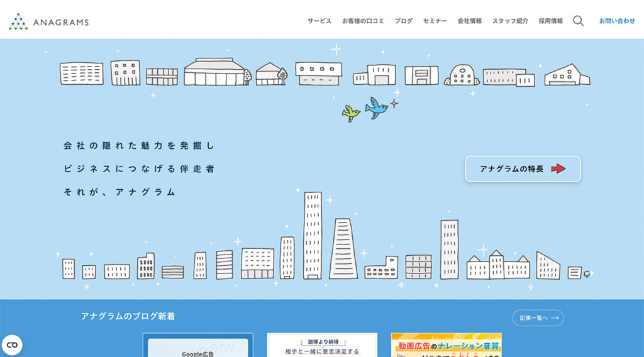Click the アナグラムの特長 button
Screen dimensions: 644x357
[523, 168]
